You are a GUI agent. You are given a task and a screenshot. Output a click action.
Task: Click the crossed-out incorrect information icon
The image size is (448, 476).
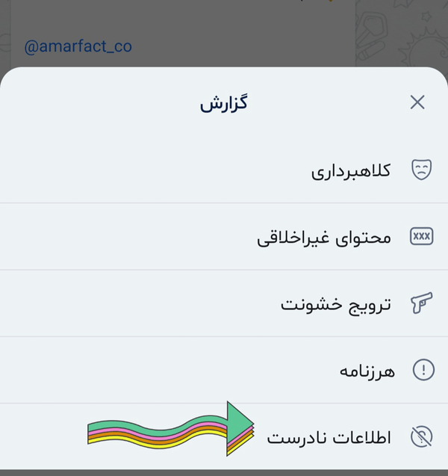422,437
